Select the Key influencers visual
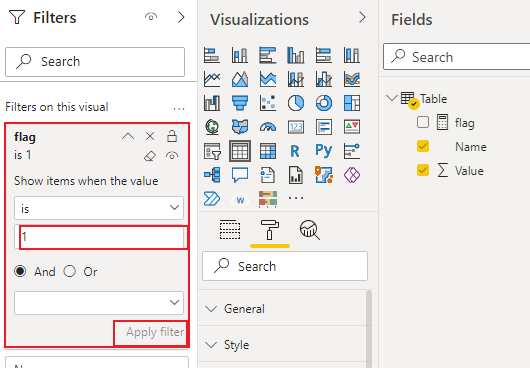Screen dimensions: 530x368 [x=352, y=151]
